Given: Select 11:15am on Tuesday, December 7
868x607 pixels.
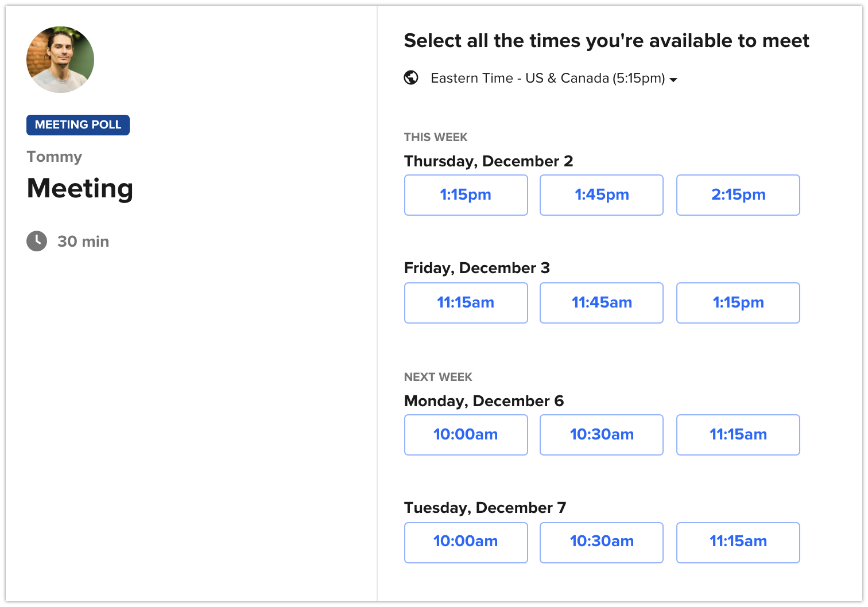Looking at the screenshot, I should point(738,542).
